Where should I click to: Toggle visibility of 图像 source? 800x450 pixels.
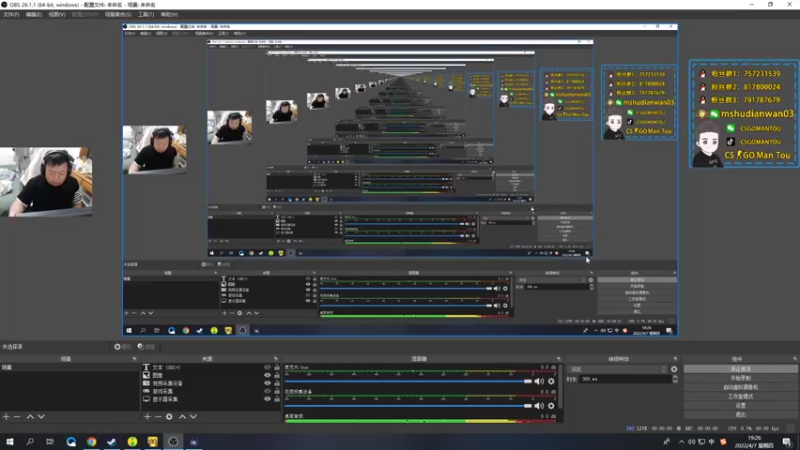[267, 375]
